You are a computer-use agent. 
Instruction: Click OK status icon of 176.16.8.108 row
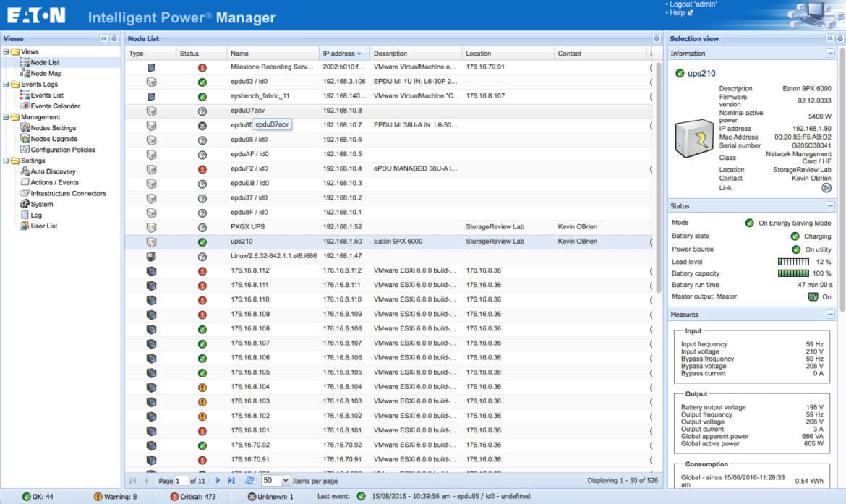pyautogui.click(x=202, y=329)
